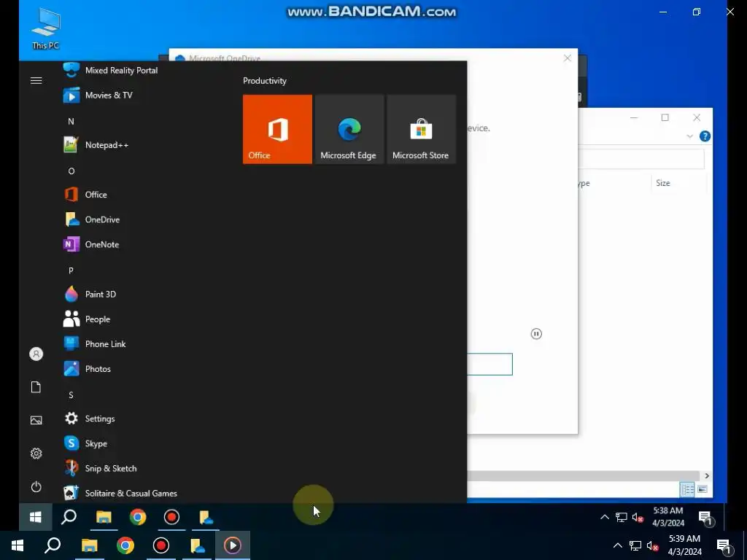Image resolution: width=747 pixels, height=560 pixels.
Task: Open Pictures from the Start sidebar
Action: (x=36, y=420)
